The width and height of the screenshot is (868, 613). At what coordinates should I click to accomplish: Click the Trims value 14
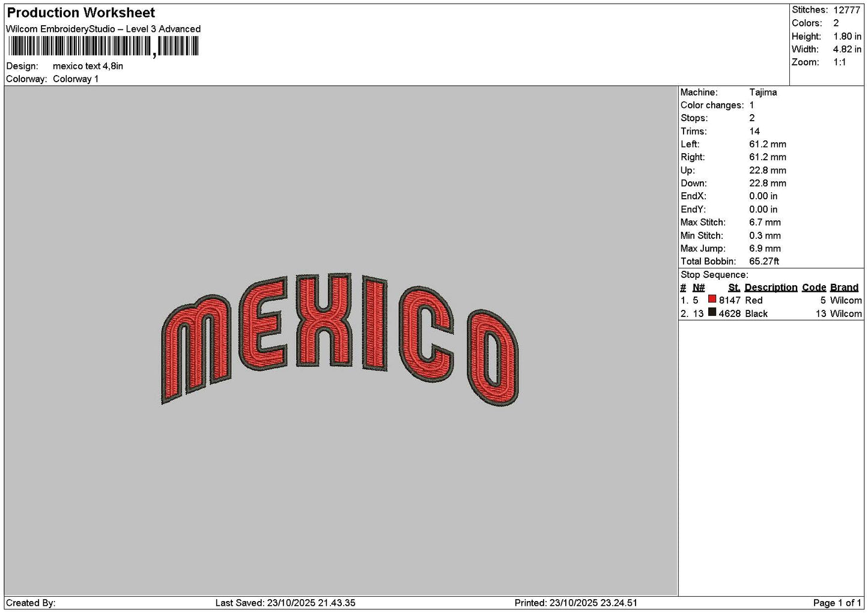point(754,131)
